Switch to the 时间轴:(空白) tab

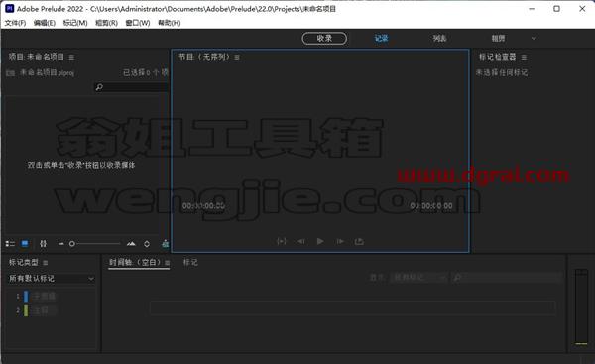tap(135, 262)
